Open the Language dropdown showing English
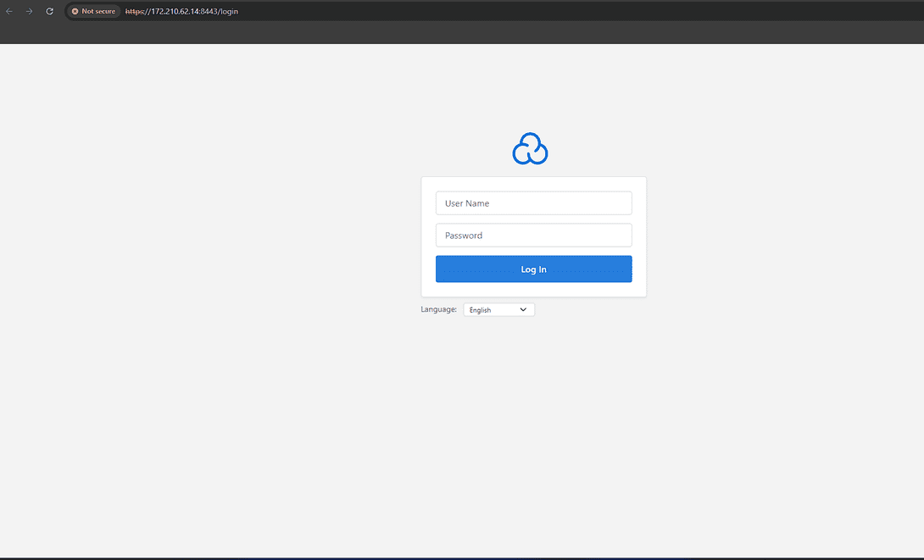 coord(498,310)
